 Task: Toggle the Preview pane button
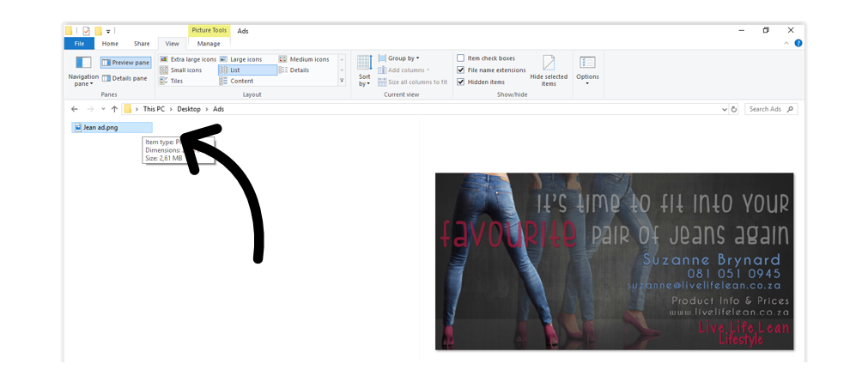pos(125,63)
